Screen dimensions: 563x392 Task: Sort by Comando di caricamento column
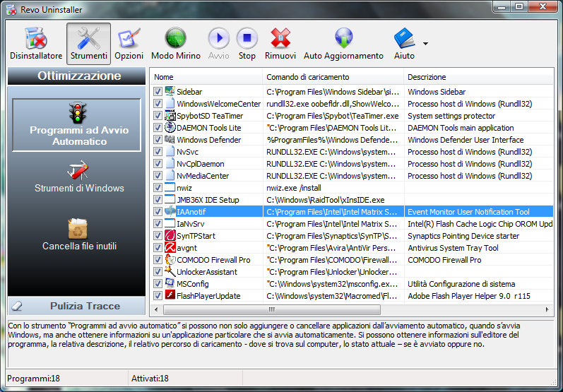tap(333, 77)
